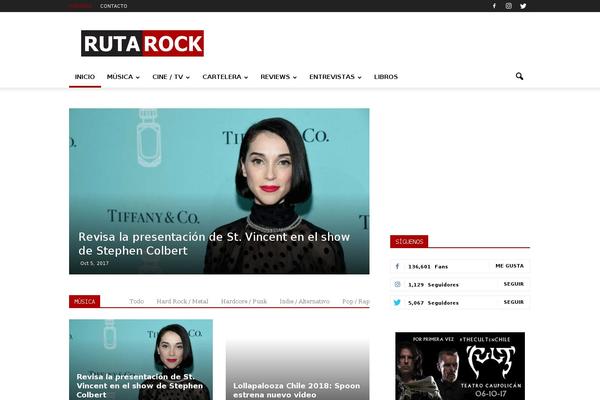600x400 pixels.
Task: Open Lollapalooza Chile 2018 Spoon article
Action: tap(297, 390)
